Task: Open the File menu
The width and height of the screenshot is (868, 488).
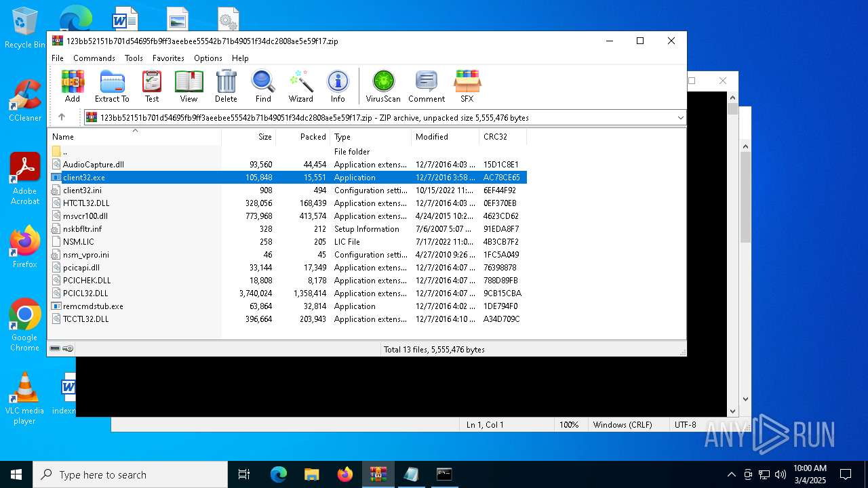Action: tap(58, 58)
